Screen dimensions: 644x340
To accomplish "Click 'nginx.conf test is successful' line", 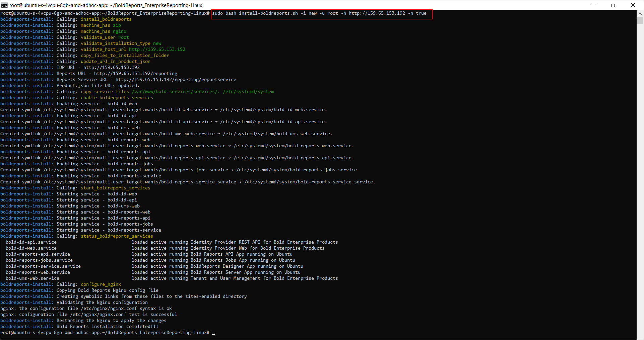I will [x=89, y=315].
